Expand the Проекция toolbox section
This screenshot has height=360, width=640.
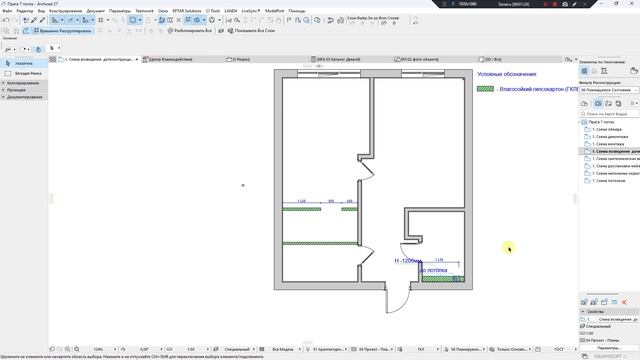tap(24, 90)
